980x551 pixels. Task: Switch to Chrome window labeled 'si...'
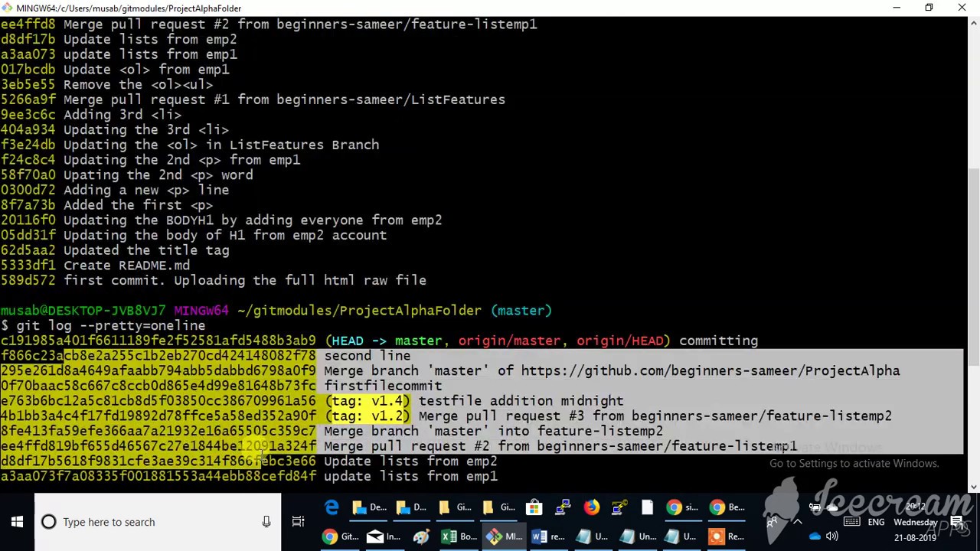pyautogui.click(x=682, y=507)
